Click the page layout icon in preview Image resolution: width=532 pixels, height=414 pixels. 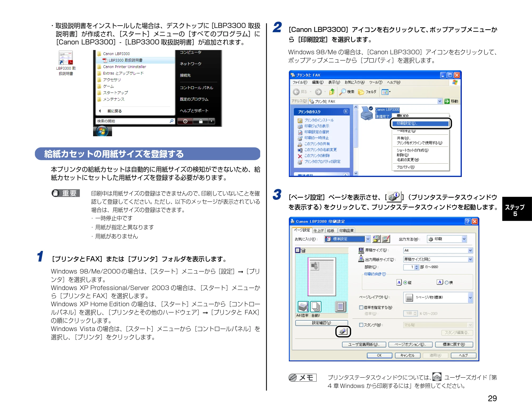tap(340, 307)
